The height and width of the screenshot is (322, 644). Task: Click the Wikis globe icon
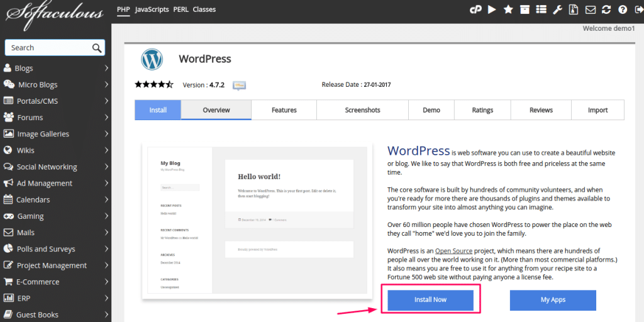tap(8, 150)
